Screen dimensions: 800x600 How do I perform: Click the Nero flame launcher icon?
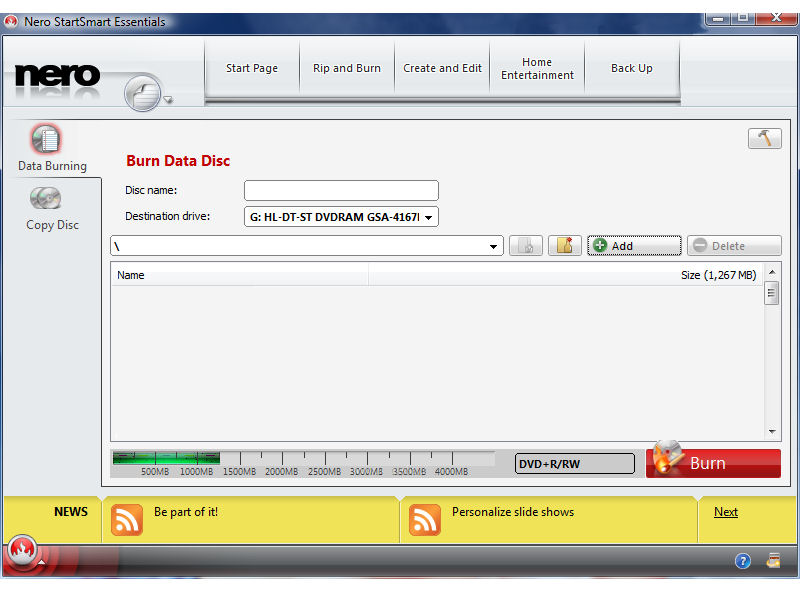[x=22, y=550]
